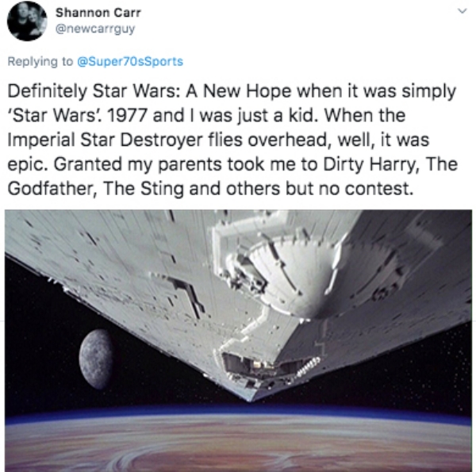
Task: Click the planet surface in the photo
Action: pyautogui.click(x=238, y=443)
